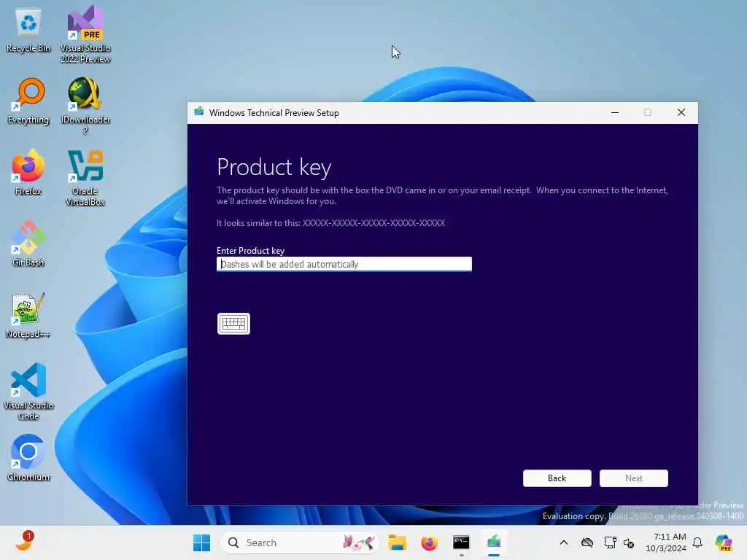Open the notification bell icon

coord(697,542)
